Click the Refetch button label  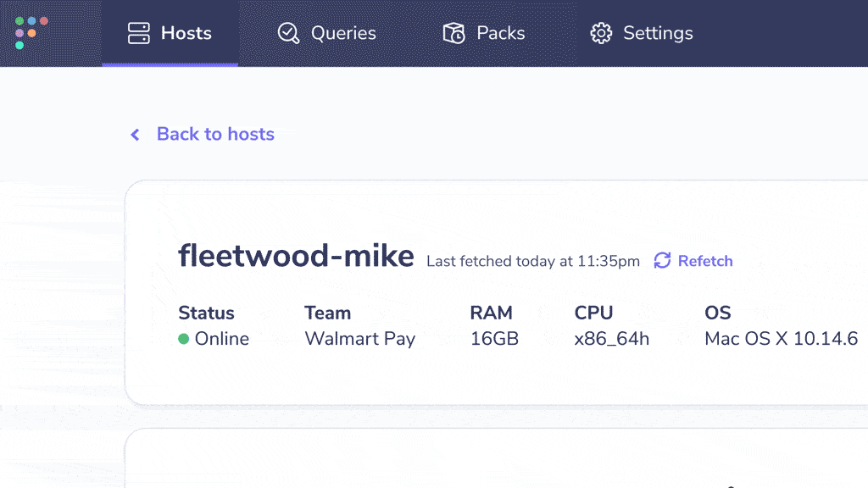(x=705, y=261)
